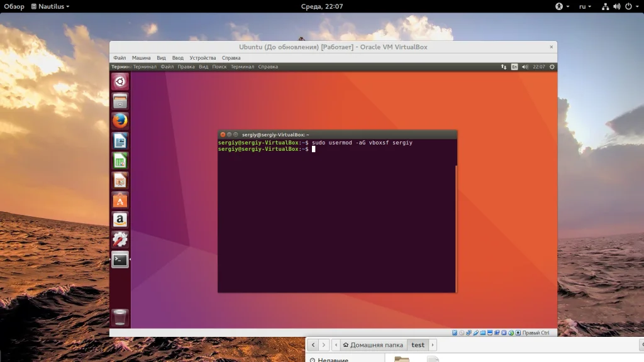
Task: Open the Устройства menu in VirtualBox
Action: (x=203, y=58)
